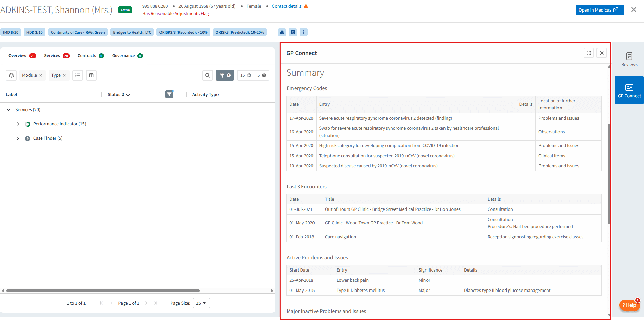Expand GP Connect panel to fullscreen

click(589, 53)
